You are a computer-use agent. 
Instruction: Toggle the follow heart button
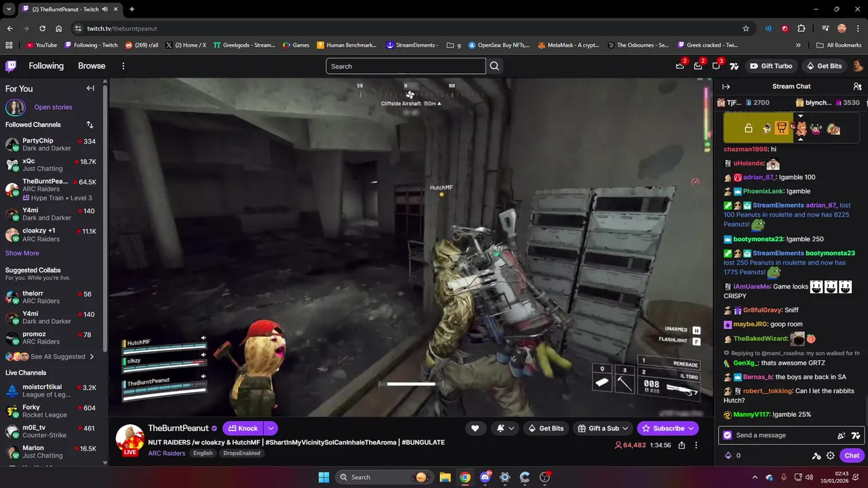[x=475, y=428]
